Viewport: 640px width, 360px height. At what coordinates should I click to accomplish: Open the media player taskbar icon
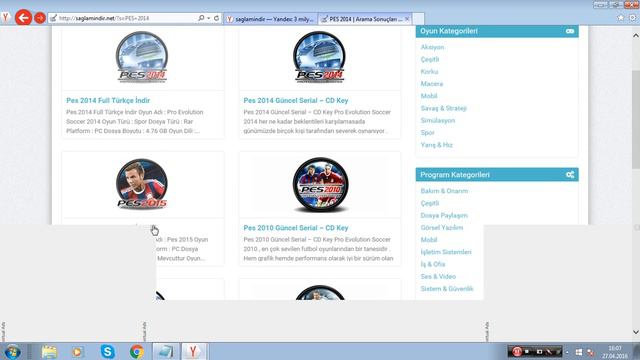tap(77, 351)
